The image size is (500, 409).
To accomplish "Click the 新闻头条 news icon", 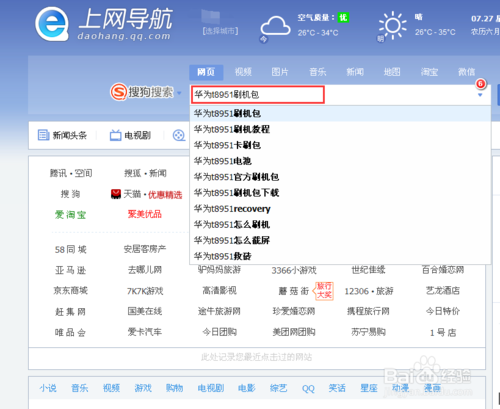I will click(43, 135).
